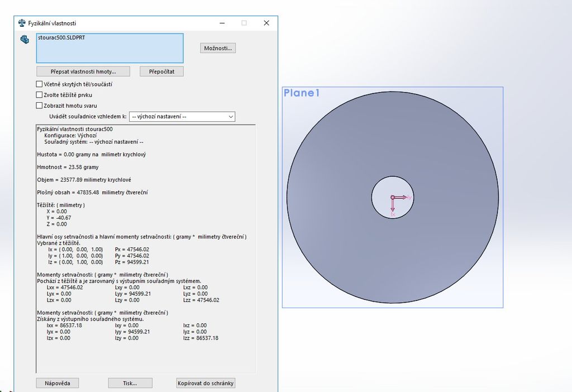Click the Ixx = 86537.18 value
Screen dimensions: 572x392
[64, 325]
